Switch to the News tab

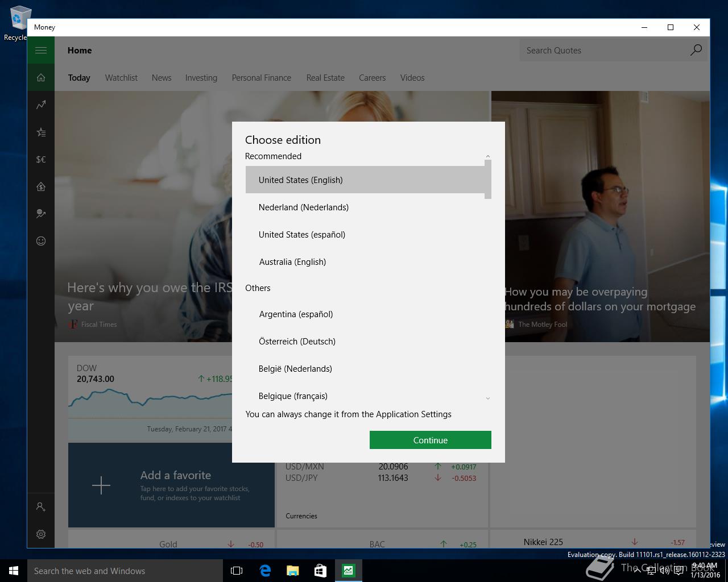pyautogui.click(x=162, y=78)
